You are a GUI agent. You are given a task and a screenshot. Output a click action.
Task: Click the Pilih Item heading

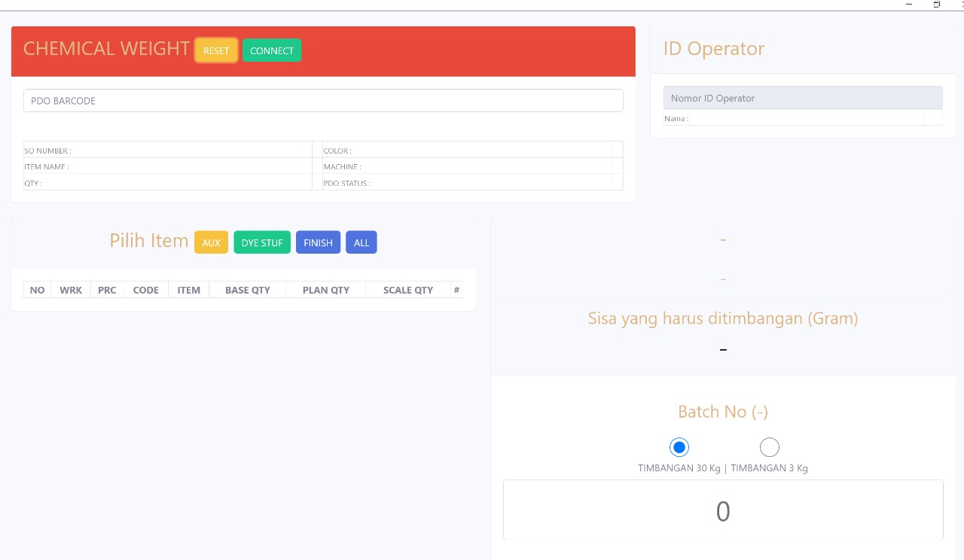149,241
